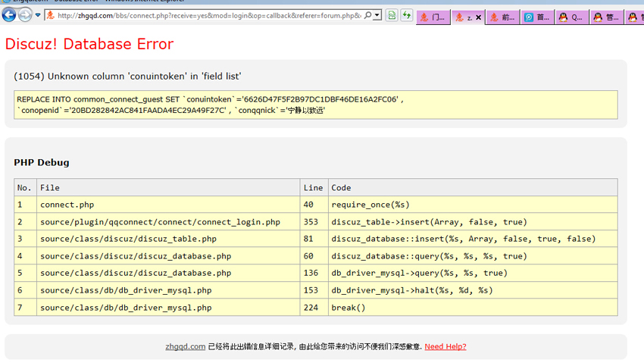Switch to the QQ penguin tab labeled Q...
Viewport: 644px width, 363px height.
(x=573, y=17)
